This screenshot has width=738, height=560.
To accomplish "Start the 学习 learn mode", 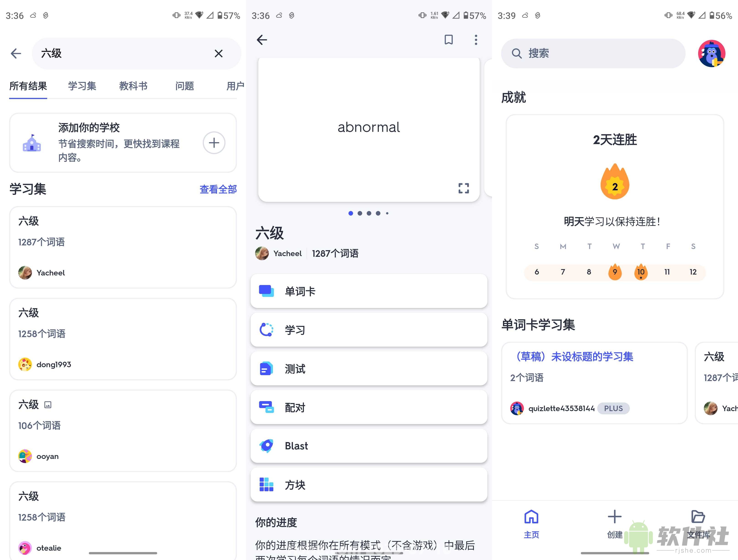I will coord(368,330).
